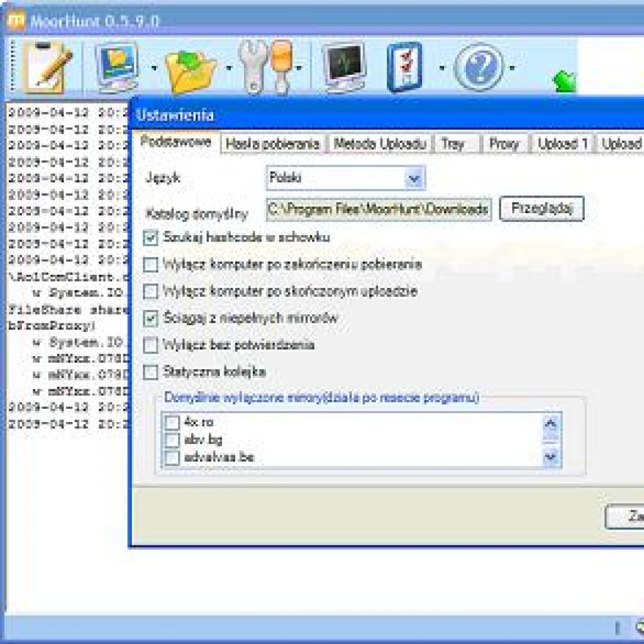Viewport: 644px width, 644px height.
Task: Open the wrench and screwdriver settings icon
Action: coord(266,67)
